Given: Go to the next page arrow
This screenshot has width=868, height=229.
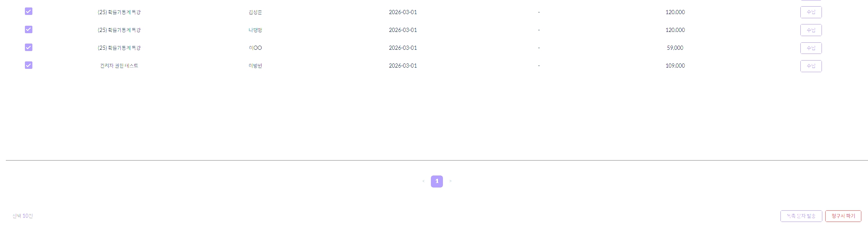Looking at the screenshot, I should (x=450, y=181).
